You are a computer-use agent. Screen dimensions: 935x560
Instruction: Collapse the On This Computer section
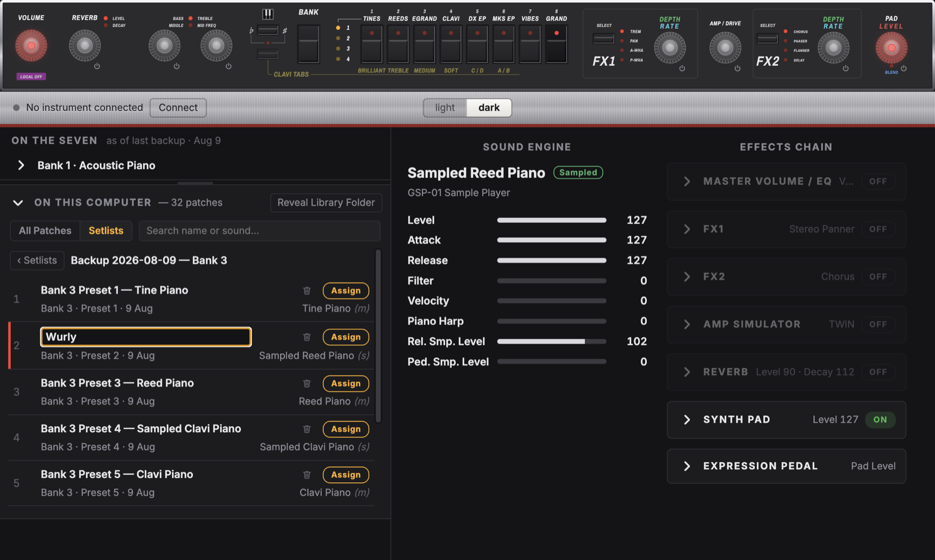click(18, 203)
